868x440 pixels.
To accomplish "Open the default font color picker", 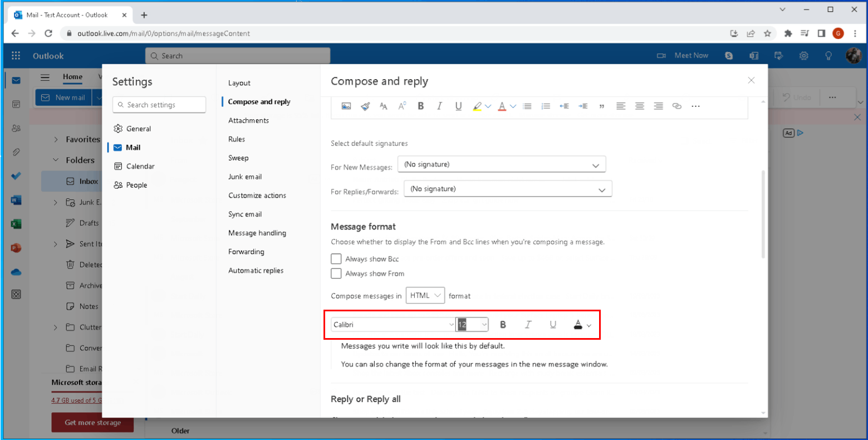I will click(581, 324).
